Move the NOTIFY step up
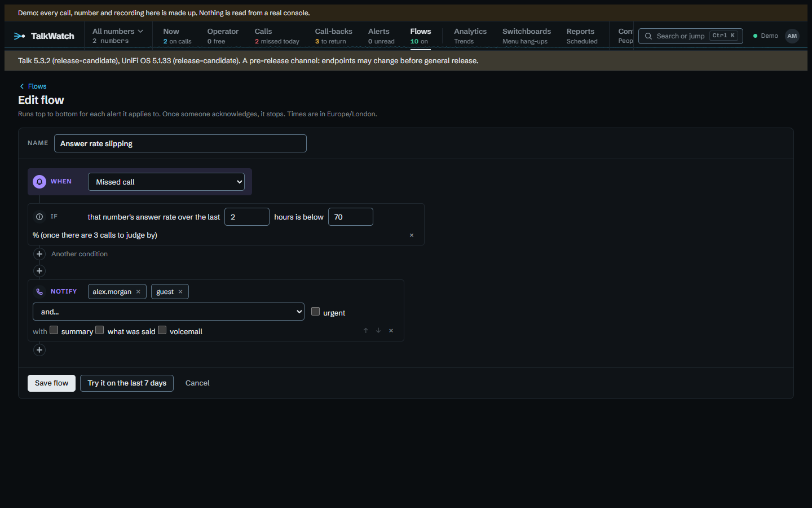Image resolution: width=812 pixels, height=508 pixels. pyautogui.click(x=366, y=331)
